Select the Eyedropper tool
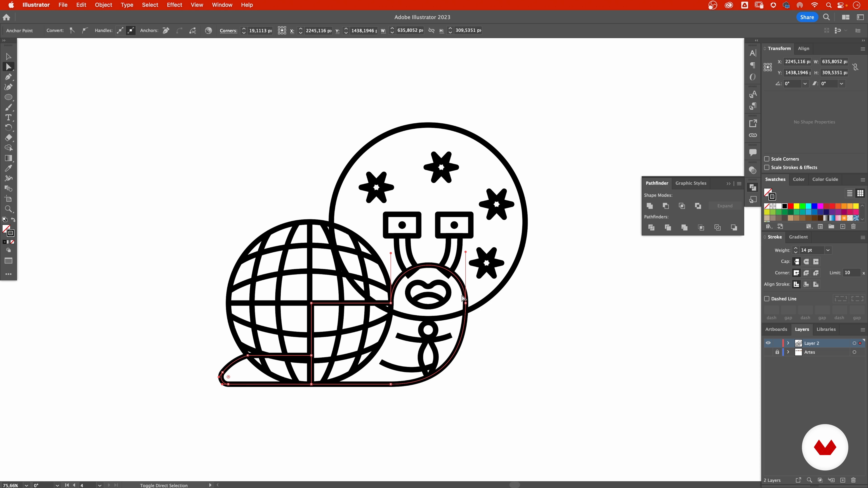 coord(8,168)
